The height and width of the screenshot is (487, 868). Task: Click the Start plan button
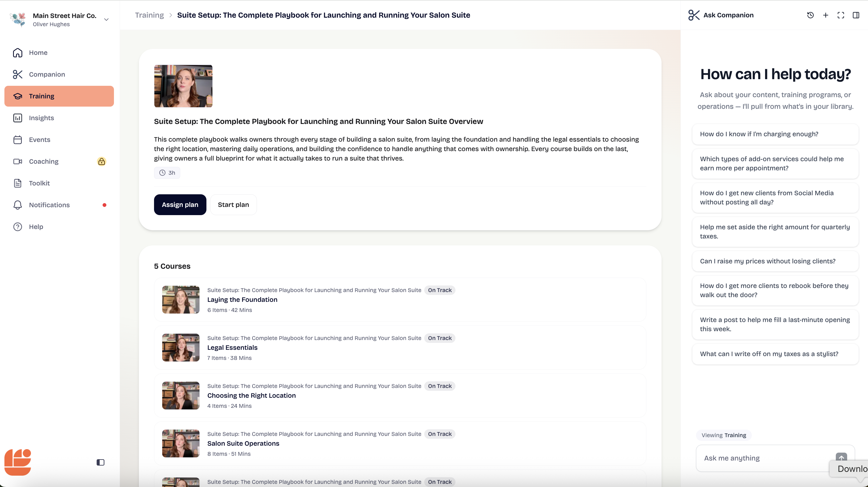[234, 205]
